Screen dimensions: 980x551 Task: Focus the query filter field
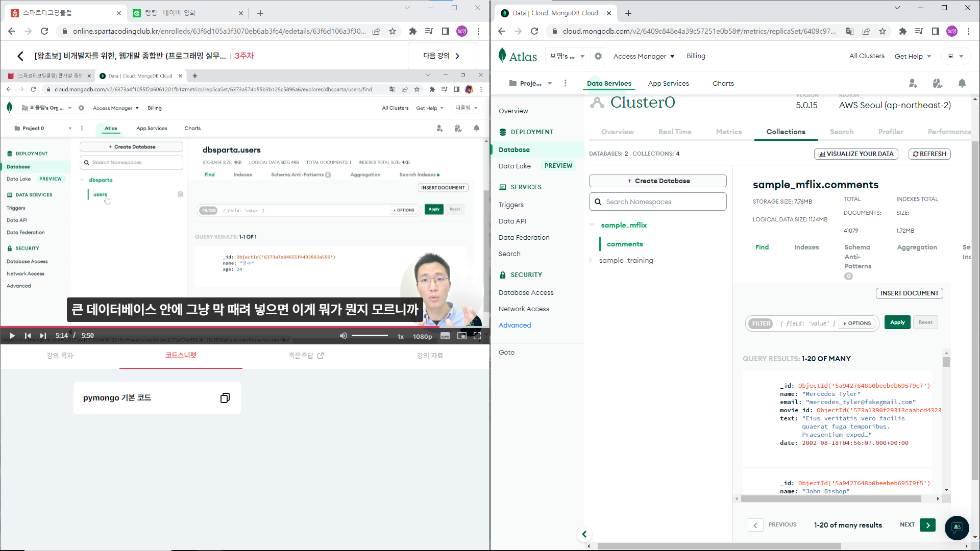point(807,323)
